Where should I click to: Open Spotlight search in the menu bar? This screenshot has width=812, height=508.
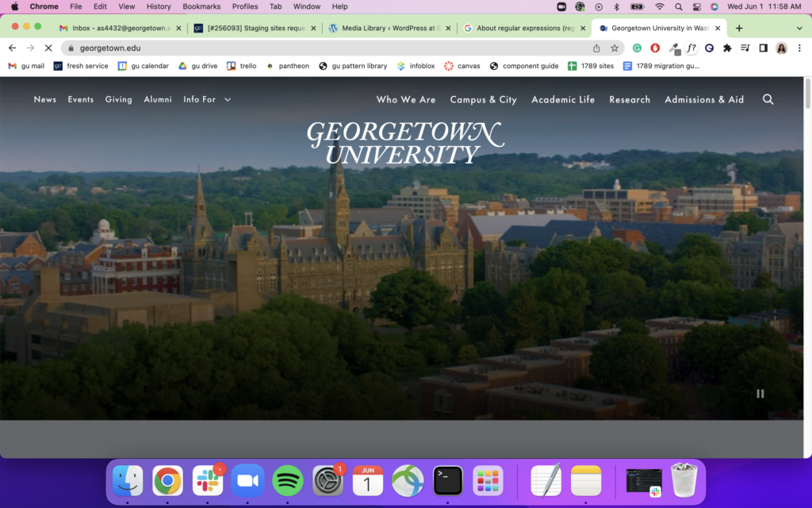679,6
